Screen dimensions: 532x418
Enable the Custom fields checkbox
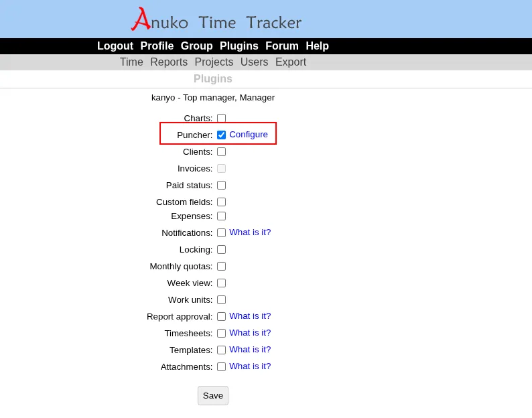[221, 202]
